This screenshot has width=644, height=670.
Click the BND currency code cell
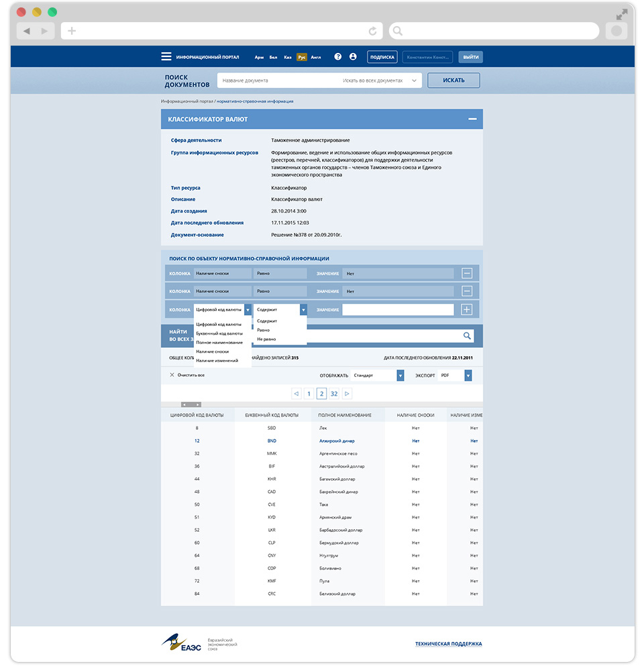272,441
